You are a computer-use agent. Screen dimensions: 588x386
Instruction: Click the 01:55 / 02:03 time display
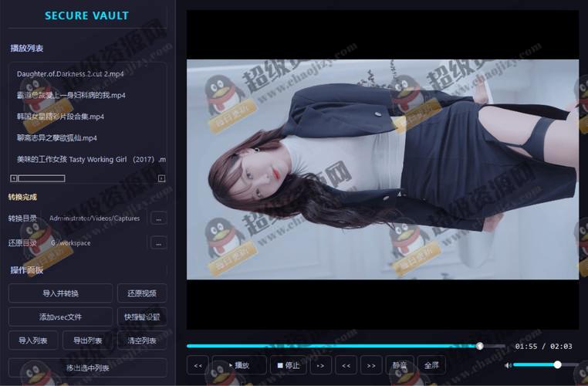click(x=543, y=346)
